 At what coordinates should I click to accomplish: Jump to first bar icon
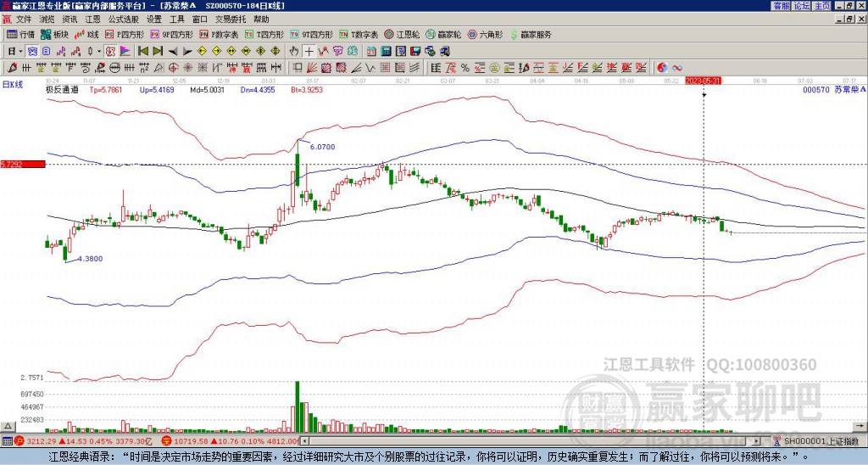pyautogui.click(x=142, y=52)
